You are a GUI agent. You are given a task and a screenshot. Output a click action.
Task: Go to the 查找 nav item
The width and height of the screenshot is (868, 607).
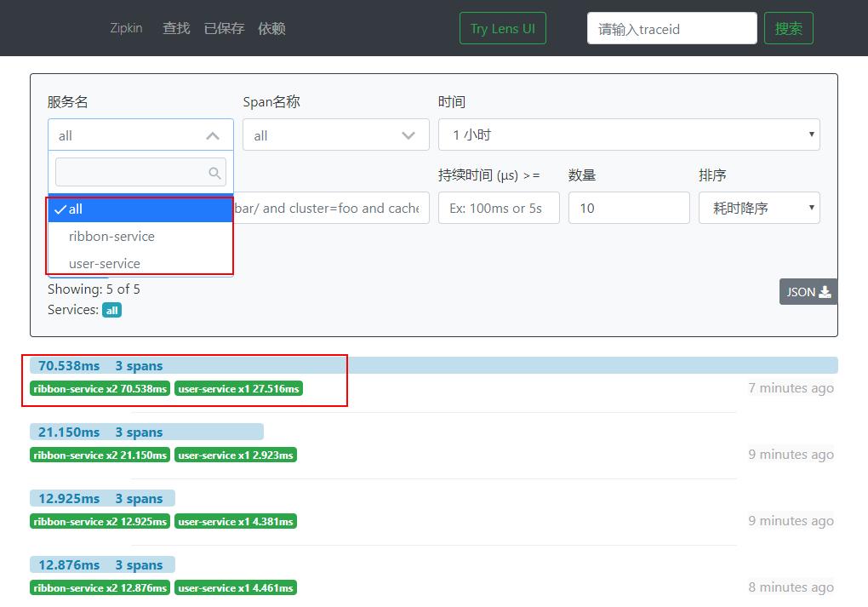tap(177, 28)
